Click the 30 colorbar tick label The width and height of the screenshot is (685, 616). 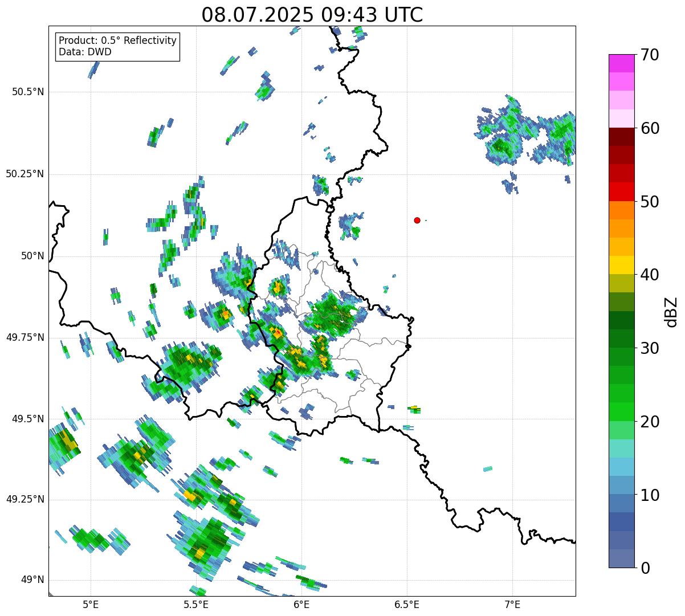coord(650,348)
